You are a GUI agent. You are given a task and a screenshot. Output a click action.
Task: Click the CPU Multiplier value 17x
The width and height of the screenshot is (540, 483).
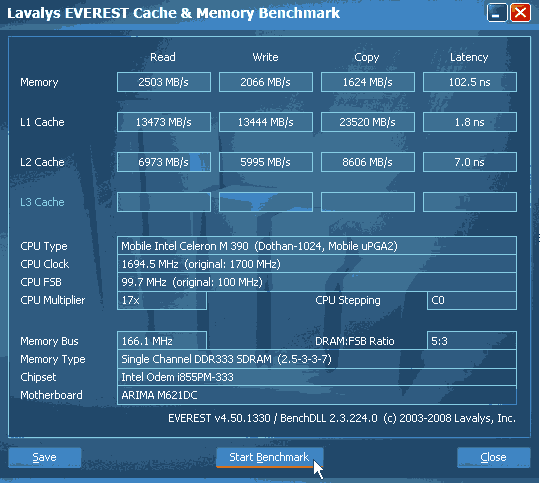(x=162, y=300)
